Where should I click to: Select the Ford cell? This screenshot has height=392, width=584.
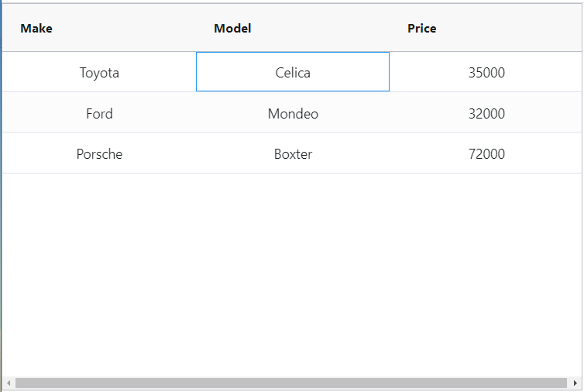pyautogui.click(x=99, y=113)
